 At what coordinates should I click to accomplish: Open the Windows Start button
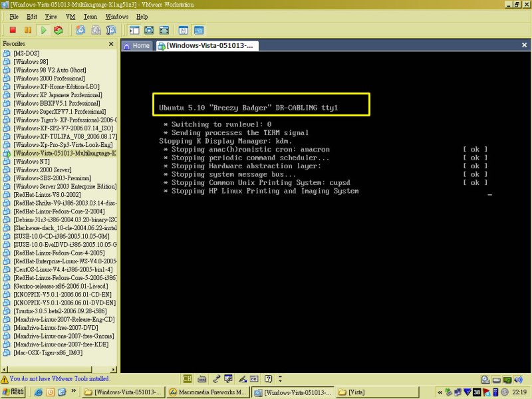coord(13,392)
